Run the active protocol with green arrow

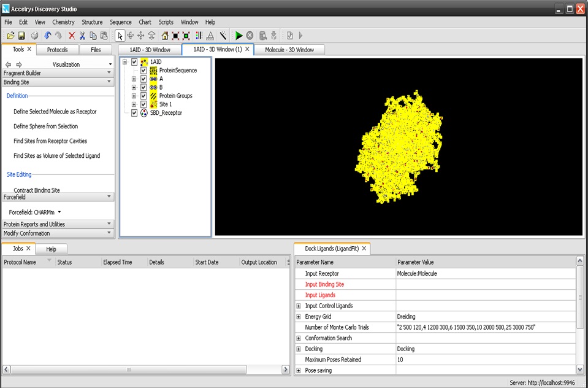(x=239, y=36)
